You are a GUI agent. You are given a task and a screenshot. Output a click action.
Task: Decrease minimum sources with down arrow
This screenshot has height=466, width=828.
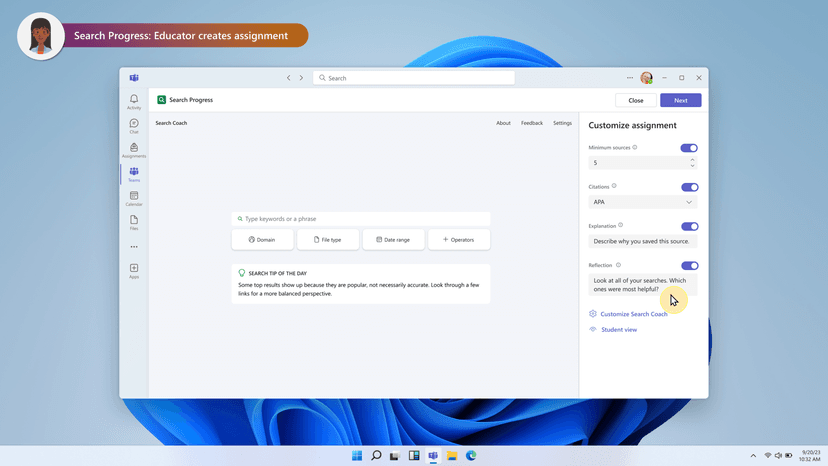pyautogui.click(x=692, y=166)
